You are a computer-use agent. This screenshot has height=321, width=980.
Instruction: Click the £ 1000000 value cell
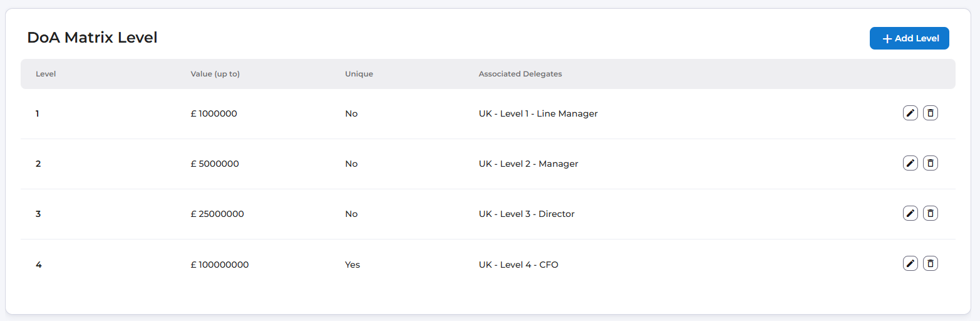(x=214, y=114)
